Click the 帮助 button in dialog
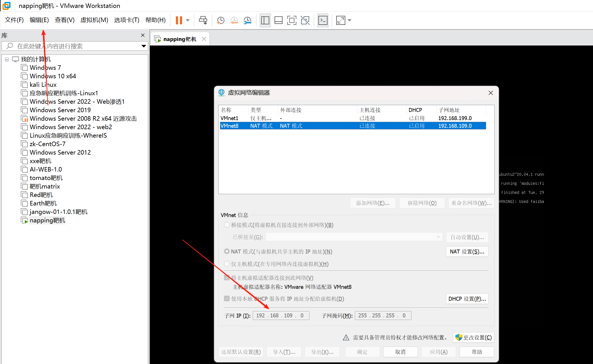 tap(477, 352)
